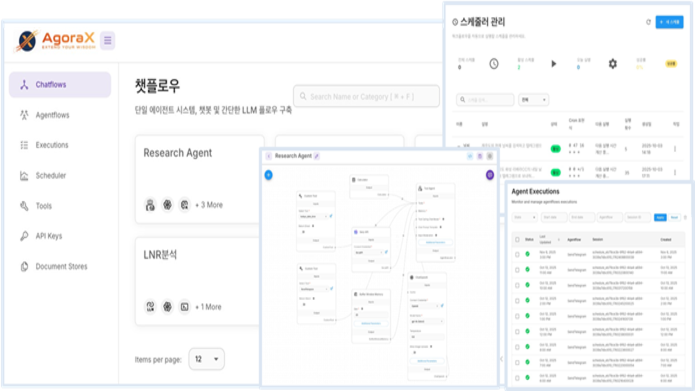Click the play stat icon in scheduler
Viewport: 695px width, 391px height.
pyautogui.click(x=554, y=64)
